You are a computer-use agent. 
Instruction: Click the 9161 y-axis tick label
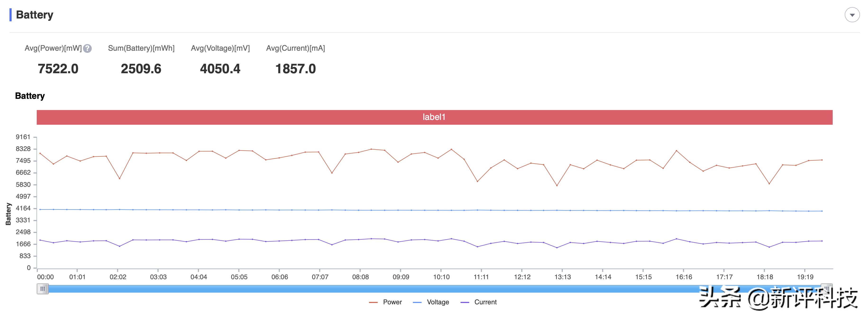click(23, 137)
